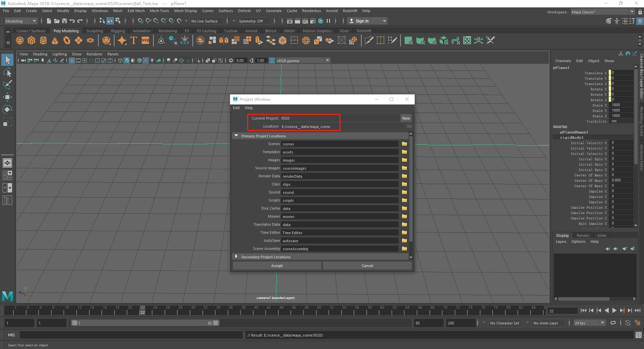Open the Mesh Tools menu
The width and height of the screenshot is (644, 349).
tap(159, 11)
